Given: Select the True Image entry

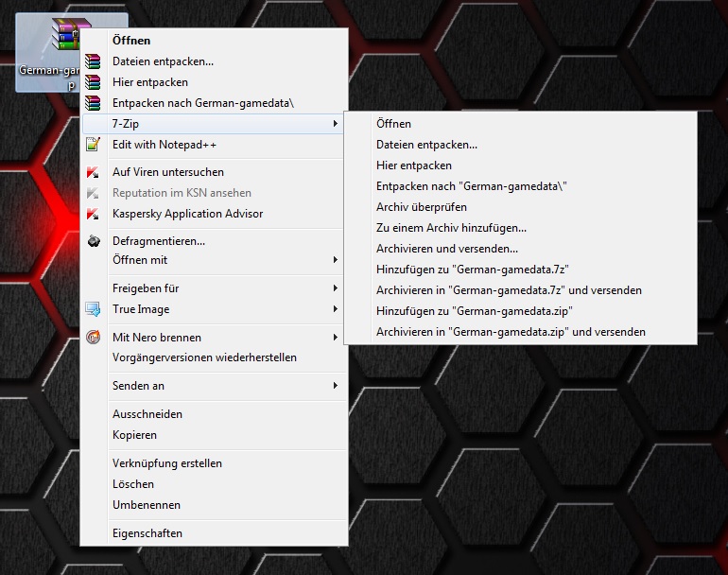Looking at the screenshot, I should pyautogui.click(x=214, y=309).
